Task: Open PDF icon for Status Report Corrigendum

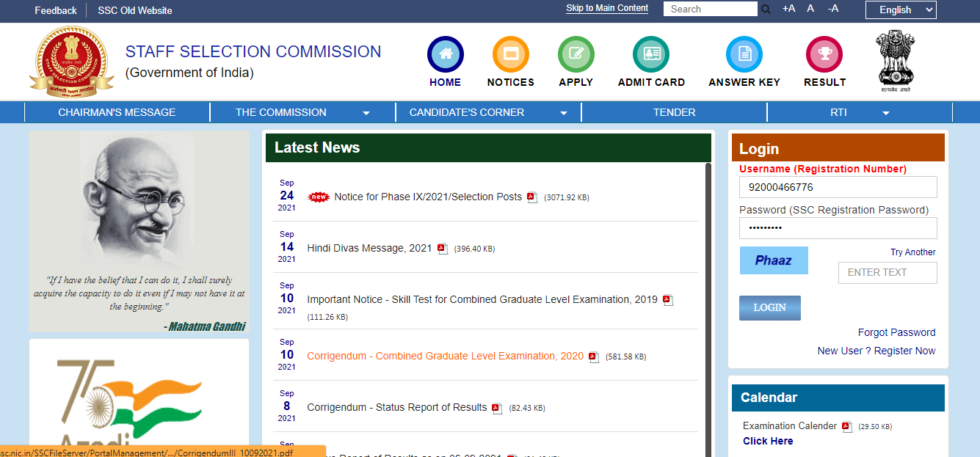Action: coord(497,408)
